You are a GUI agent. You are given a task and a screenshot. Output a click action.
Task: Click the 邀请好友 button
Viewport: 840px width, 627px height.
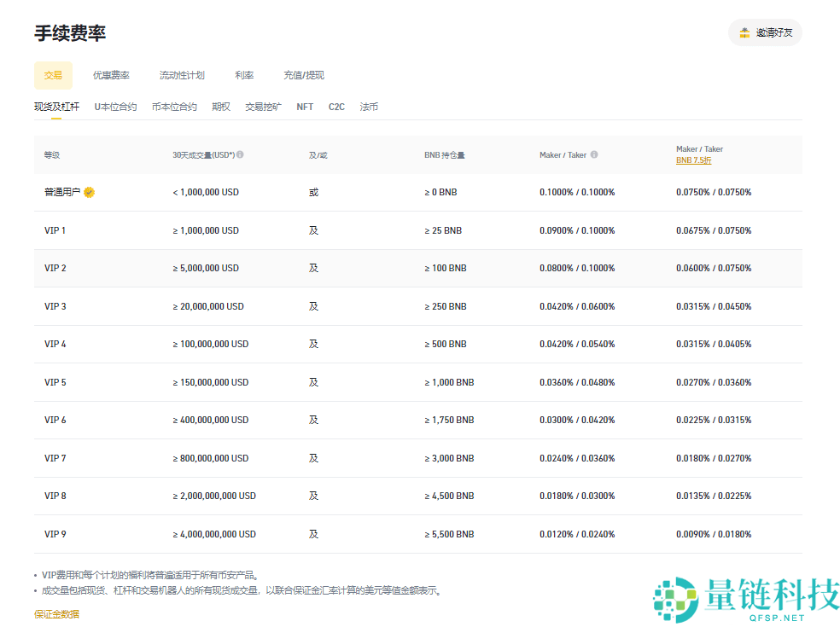(x=765, y=32)
